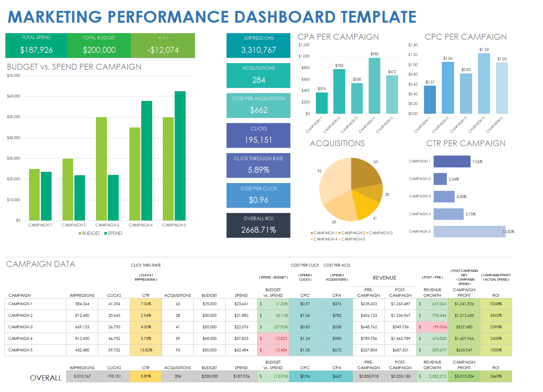543x392 pixels.
Task: Click the post-campaign revenue cell '$1,465,789'
Action: pyautogui.click(x=401, y=339)
